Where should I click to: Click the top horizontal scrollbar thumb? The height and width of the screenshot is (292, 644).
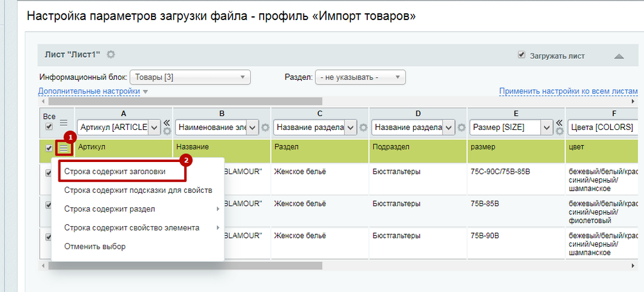(x=186, y=101)
